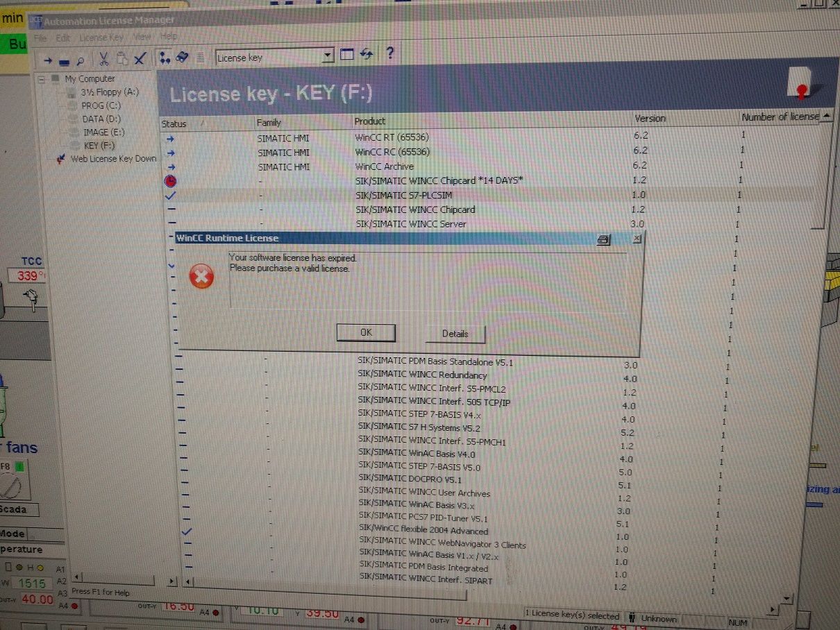The width and height of the screenshot is (840, 630).
Task: Open the License Key menu
Action: click(x=101, y=37)
